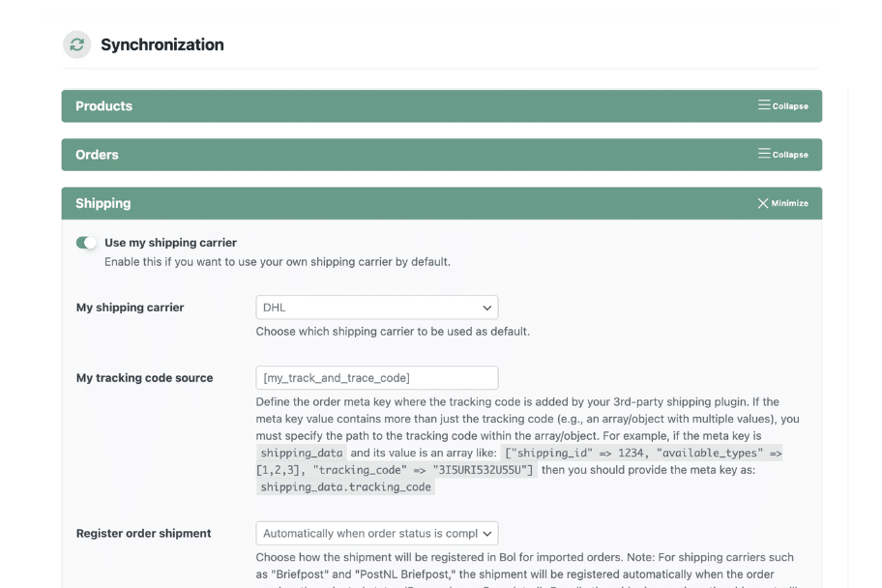The height and width of the screenshot is (588, 882).
Task: Click the DHL dropdown chevron arrow
Action: [486, 308]
